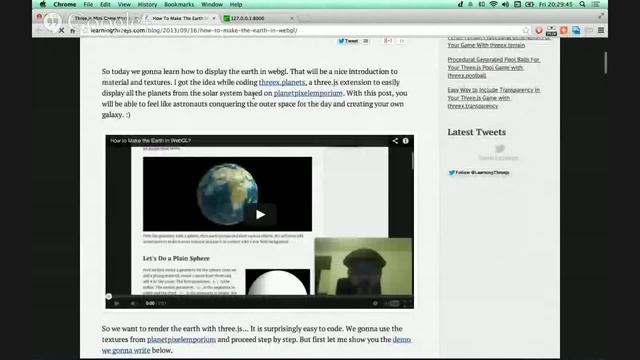Switch to the first Three.js tab
The width and height of the screenshot is (640, 360).
[x=102, y=18]
